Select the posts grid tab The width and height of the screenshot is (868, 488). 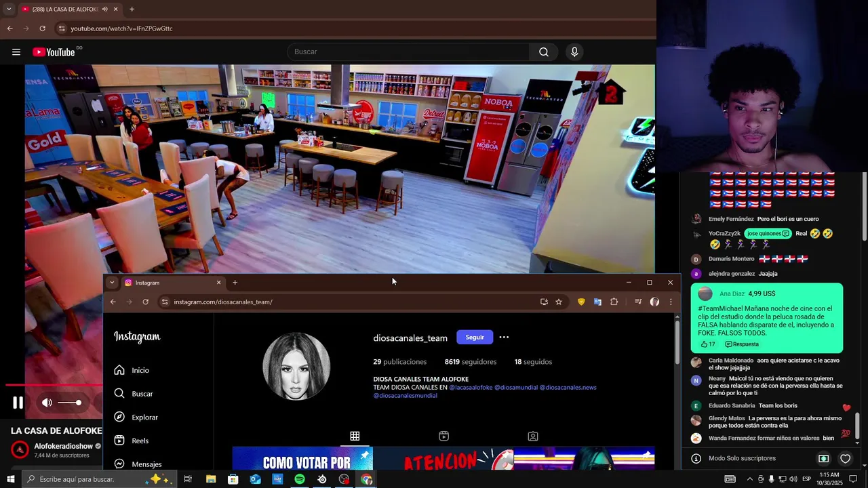(355, 436)
